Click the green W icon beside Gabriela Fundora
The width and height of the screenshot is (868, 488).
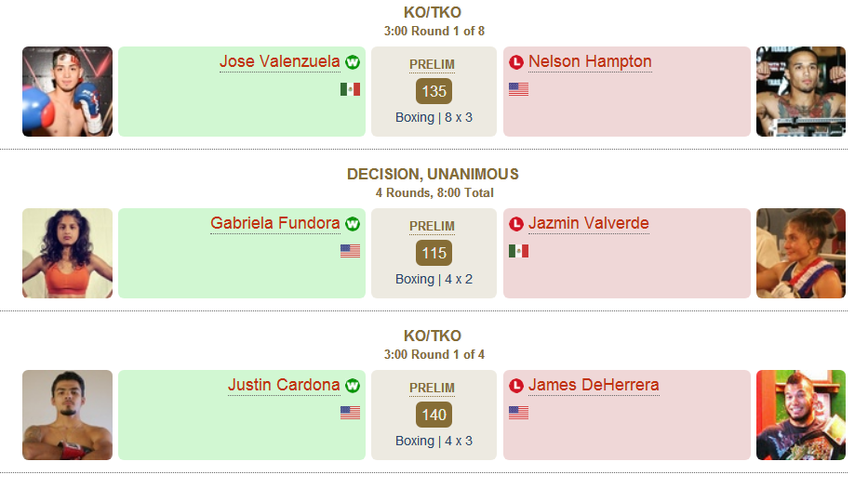pyautogui.click(x=353, y=223)
